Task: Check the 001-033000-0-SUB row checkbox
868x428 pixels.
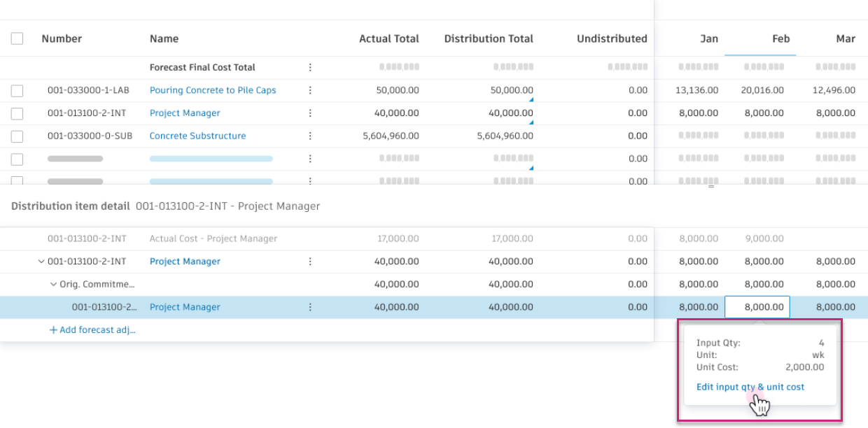Action: (17, 136)
